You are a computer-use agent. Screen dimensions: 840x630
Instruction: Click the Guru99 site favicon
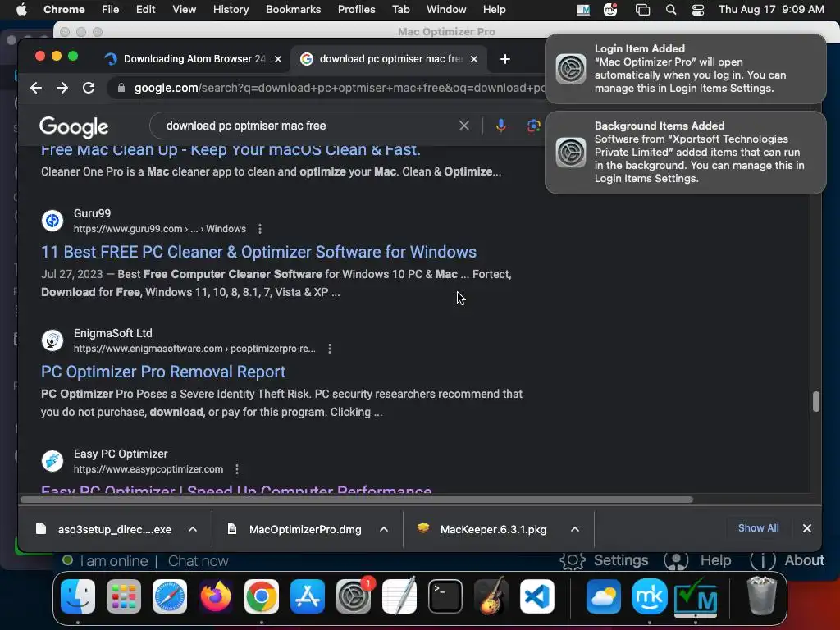[52, 220]
